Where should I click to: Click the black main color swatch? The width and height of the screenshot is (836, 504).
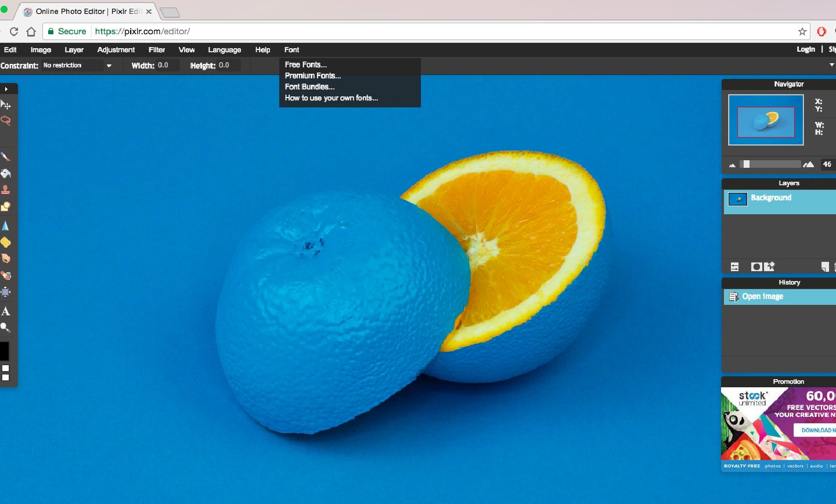click(3, 351)
